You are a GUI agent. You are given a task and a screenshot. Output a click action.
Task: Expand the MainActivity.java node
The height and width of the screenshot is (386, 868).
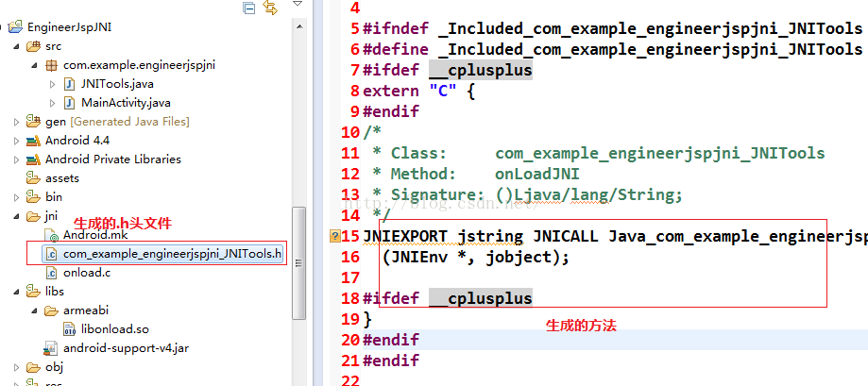pos(53,103)
